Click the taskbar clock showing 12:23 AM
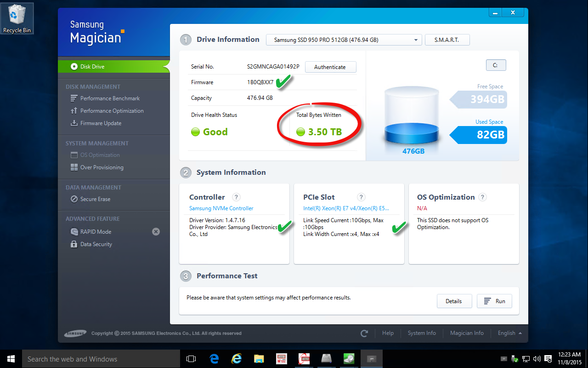The image size is (588, 368). pos(570,359)
